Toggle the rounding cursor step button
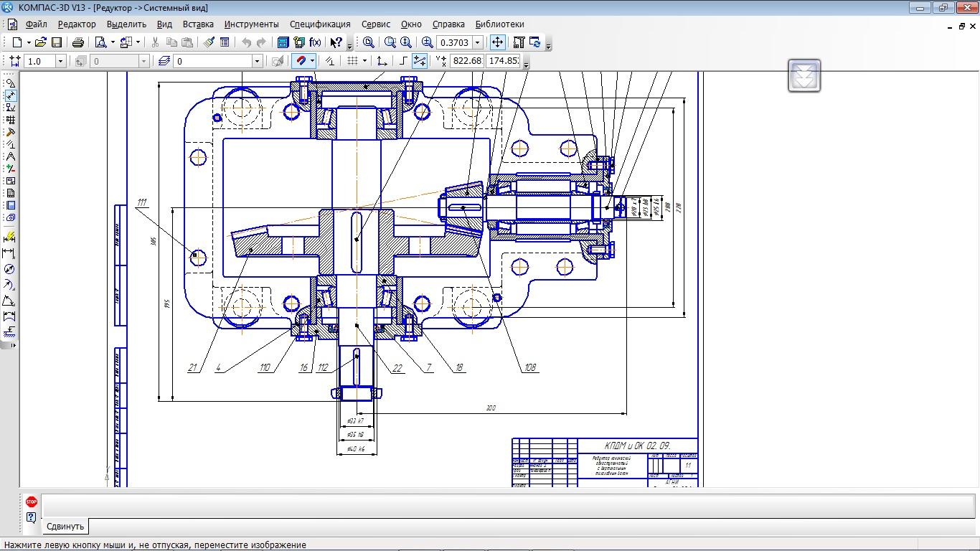The height and width of the screenshot is (551, 980). [420, 61]
